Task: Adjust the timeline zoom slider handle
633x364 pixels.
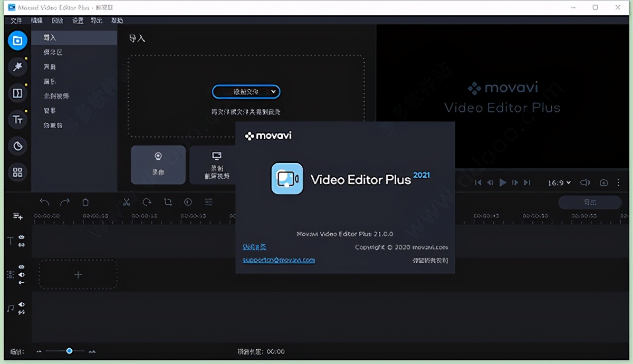Action: click(x=69, y=351)
